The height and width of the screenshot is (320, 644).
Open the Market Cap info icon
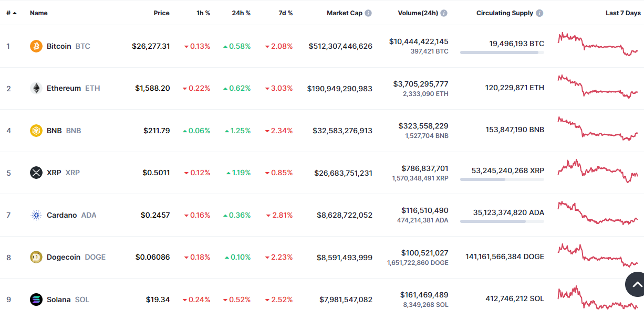pos(368,13)
